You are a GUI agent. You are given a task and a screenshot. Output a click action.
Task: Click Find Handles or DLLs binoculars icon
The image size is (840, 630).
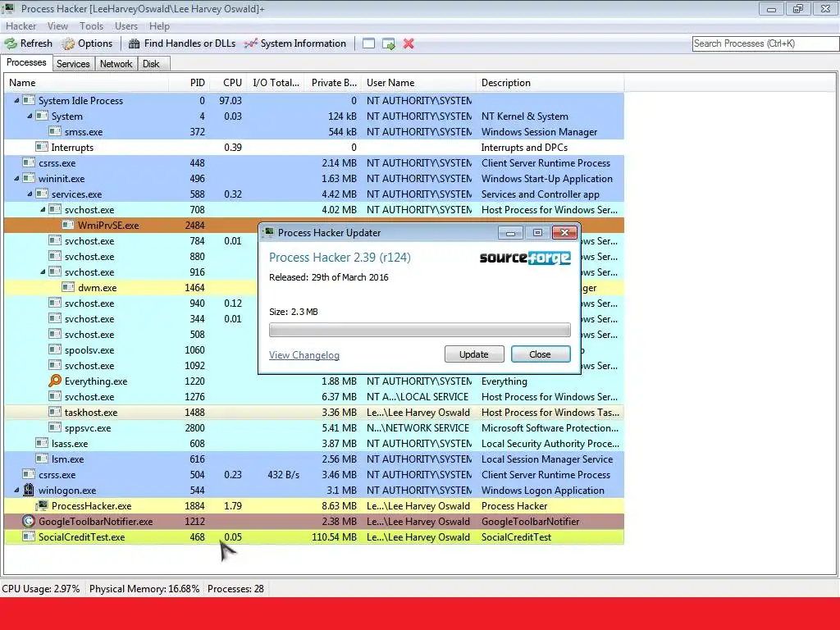pos(135,43)
